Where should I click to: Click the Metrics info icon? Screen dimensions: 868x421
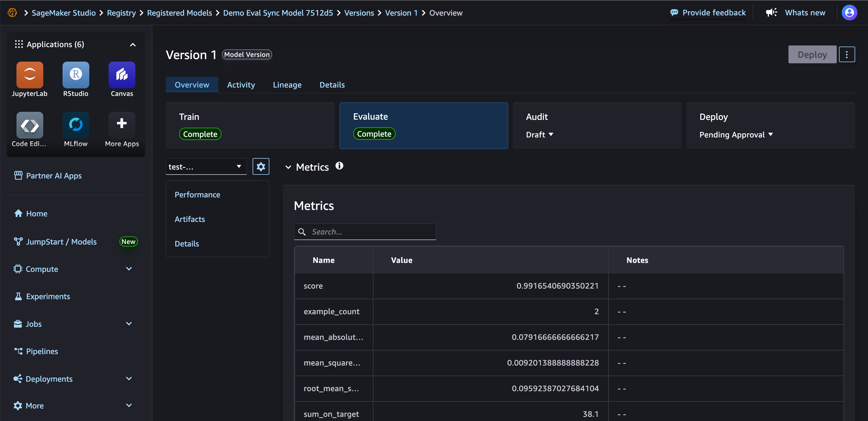339,166
